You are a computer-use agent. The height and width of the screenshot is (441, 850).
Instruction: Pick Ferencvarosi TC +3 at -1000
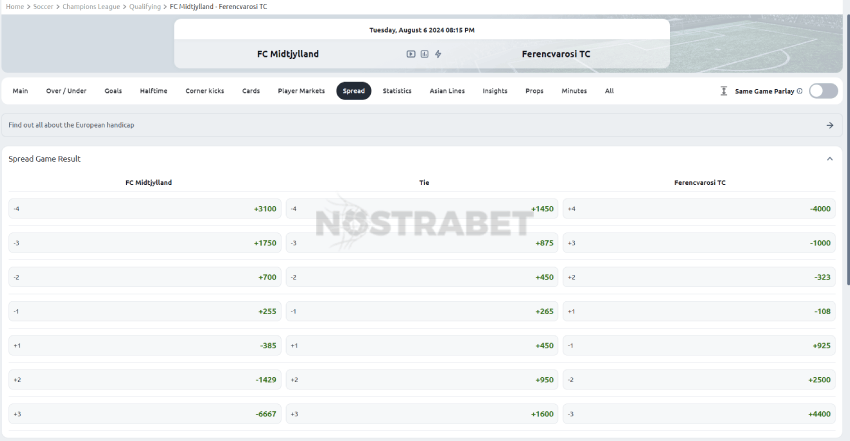pos(699,243)
